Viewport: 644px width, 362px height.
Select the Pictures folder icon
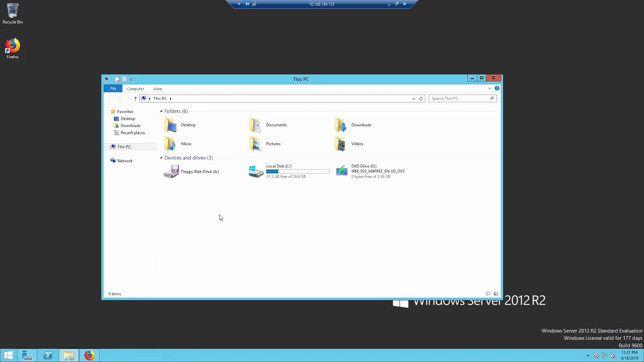[256, 144]
